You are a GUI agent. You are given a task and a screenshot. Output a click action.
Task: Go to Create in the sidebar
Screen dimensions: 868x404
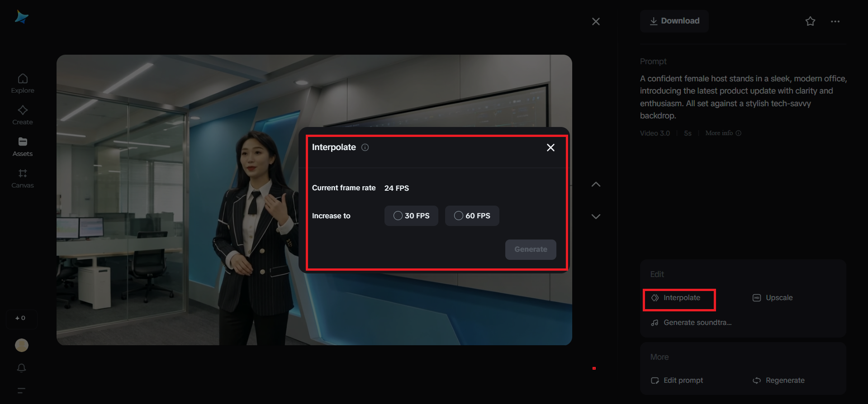[23, 115]
